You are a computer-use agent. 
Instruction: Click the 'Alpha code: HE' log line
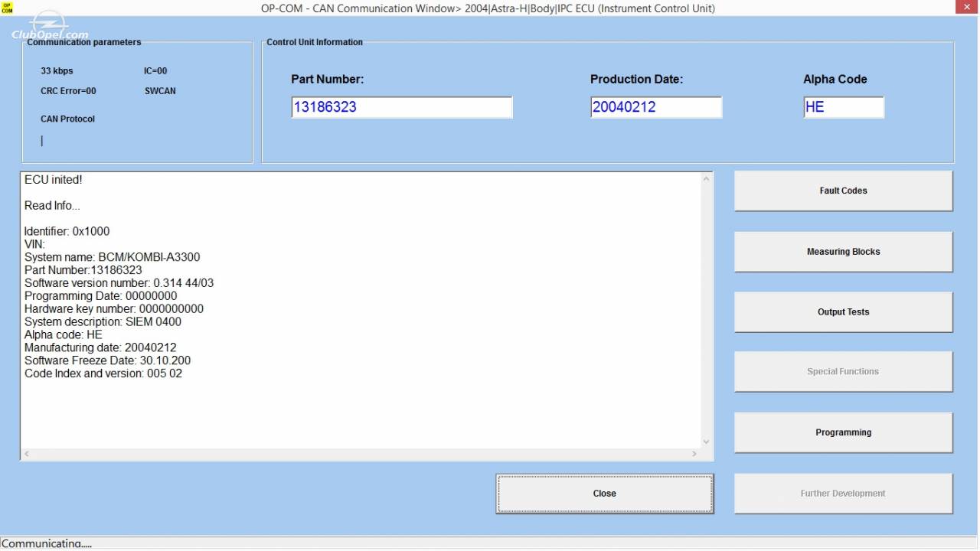(64, 335)
